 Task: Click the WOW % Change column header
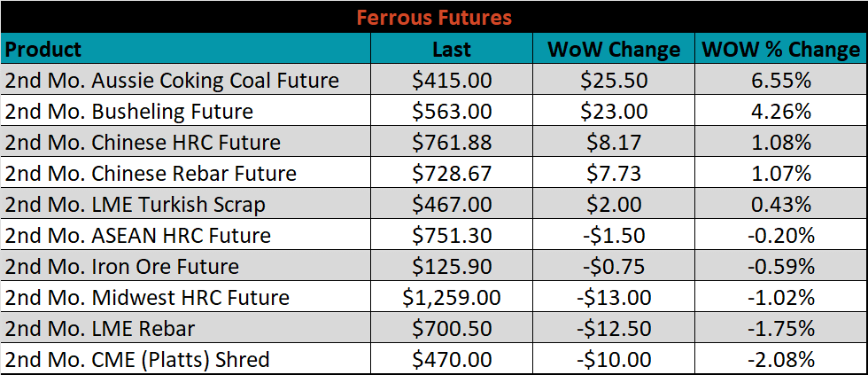[x=781, y=49]
